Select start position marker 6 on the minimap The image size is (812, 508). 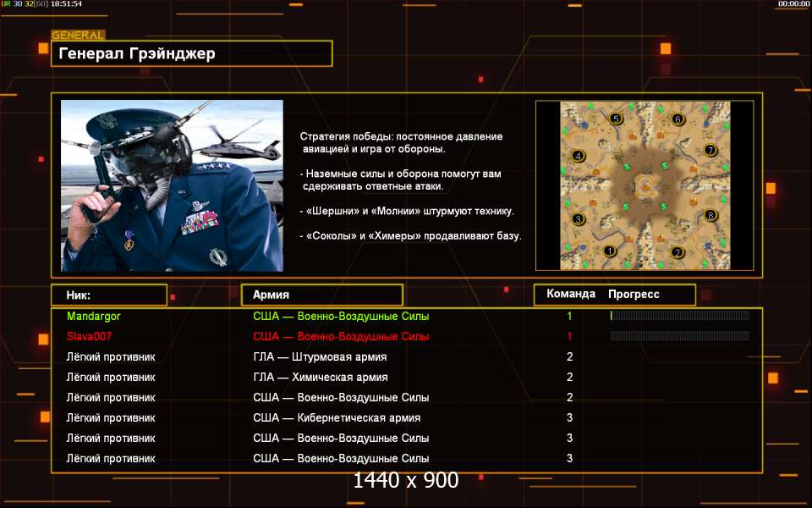click(678, 119)
